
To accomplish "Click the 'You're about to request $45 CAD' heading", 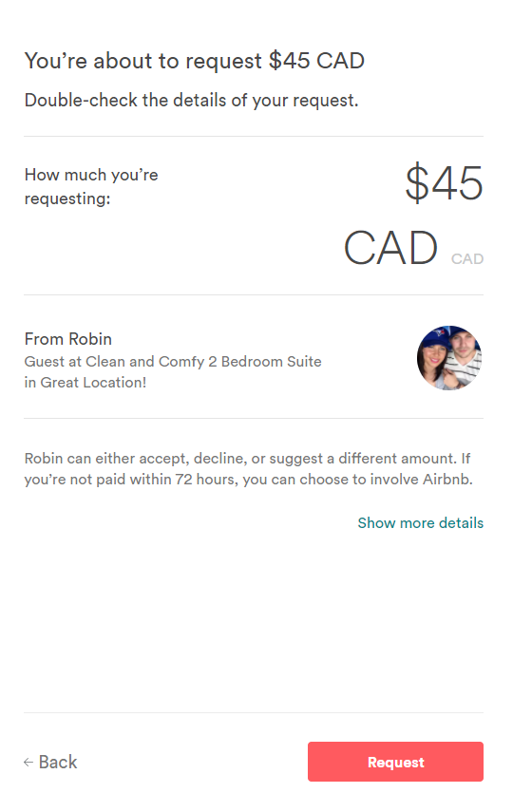I will coord(195,61).
